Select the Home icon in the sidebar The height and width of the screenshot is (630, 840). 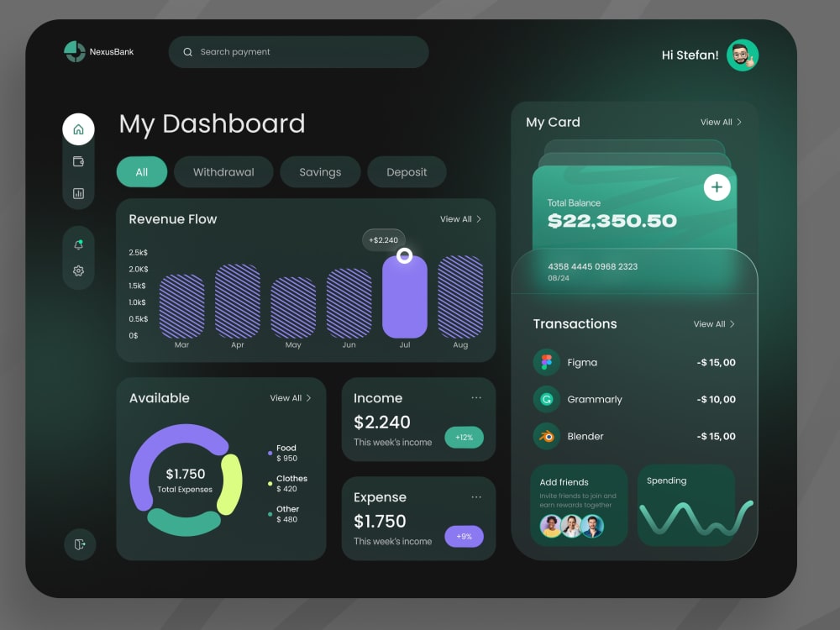point(78,129)
